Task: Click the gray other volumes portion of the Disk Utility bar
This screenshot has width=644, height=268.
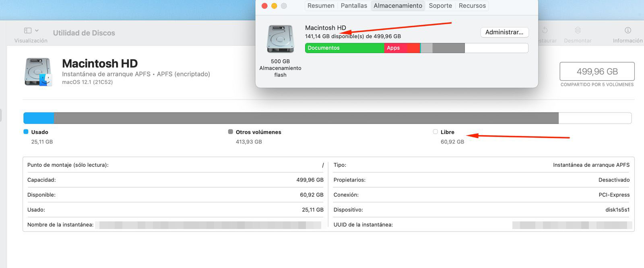Action: pos(306,118)
